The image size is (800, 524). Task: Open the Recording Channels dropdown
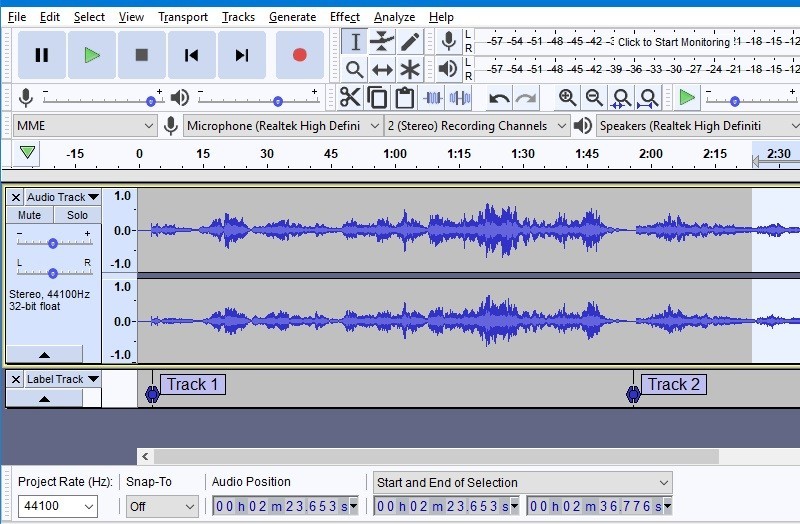click(x=477, y=126)
